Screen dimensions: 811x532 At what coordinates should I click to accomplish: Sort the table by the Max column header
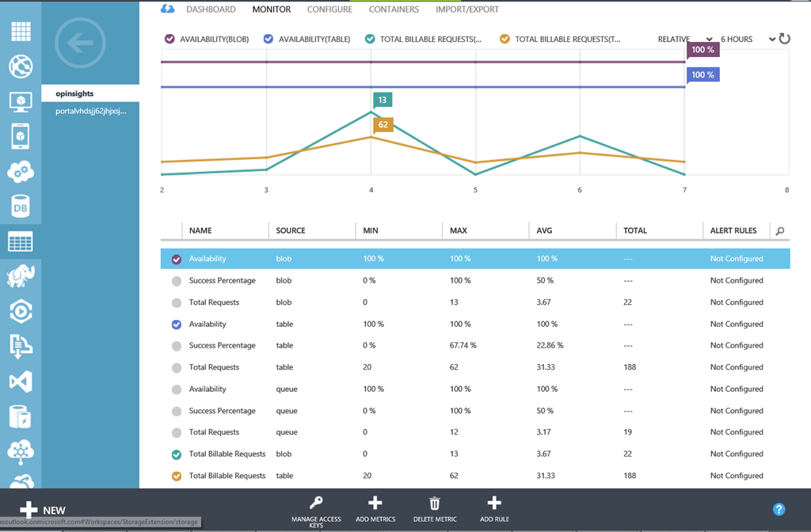click(x=459, y=230)
